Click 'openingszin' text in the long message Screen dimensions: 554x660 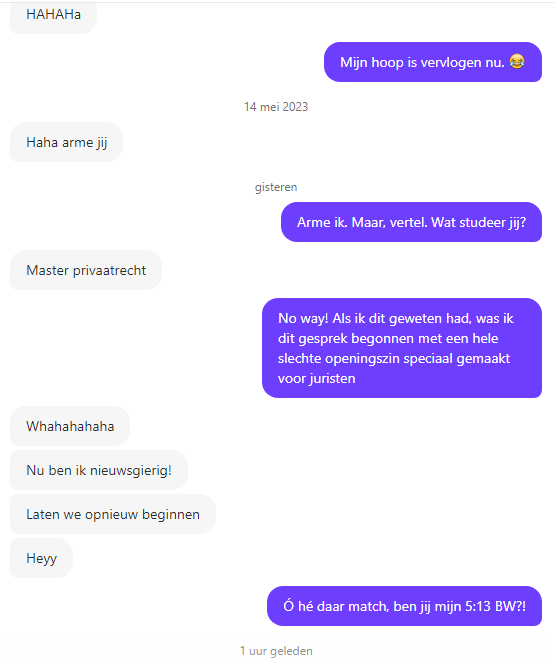(x=362, y=359)
